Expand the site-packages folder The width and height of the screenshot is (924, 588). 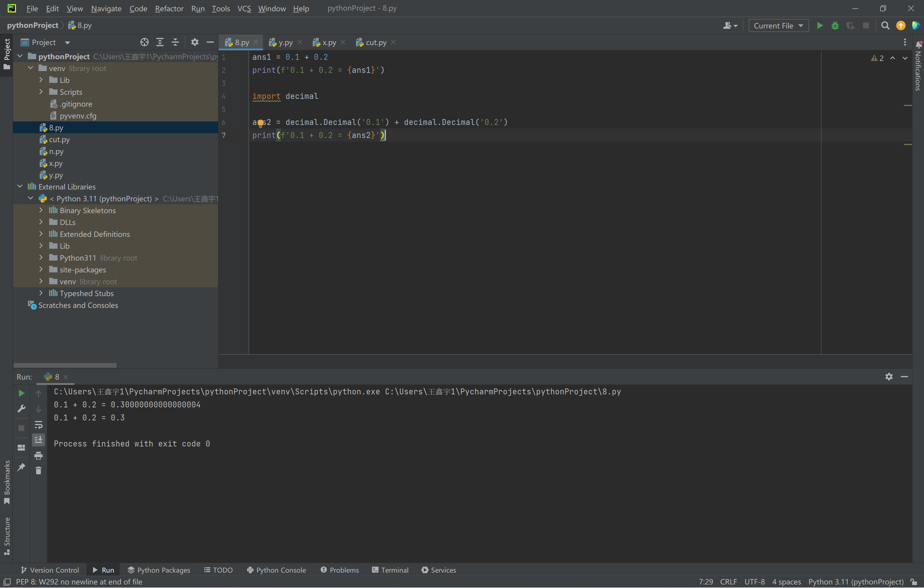pyautogui.click(x=41, y=270)
